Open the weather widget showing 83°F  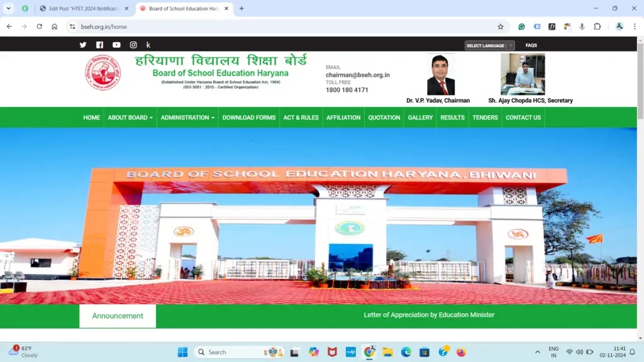point(24,352)
